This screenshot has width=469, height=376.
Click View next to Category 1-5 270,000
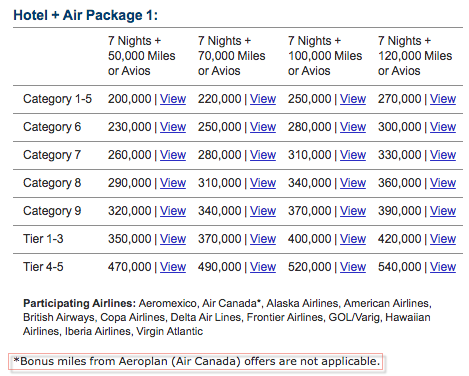[x=443, y=99]
